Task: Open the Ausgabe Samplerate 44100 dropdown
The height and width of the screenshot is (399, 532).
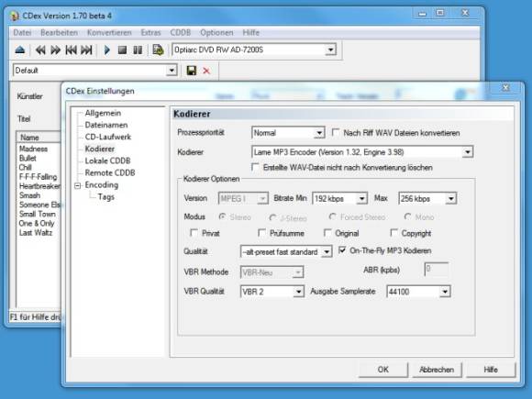Action: click(x=445, y=292)
